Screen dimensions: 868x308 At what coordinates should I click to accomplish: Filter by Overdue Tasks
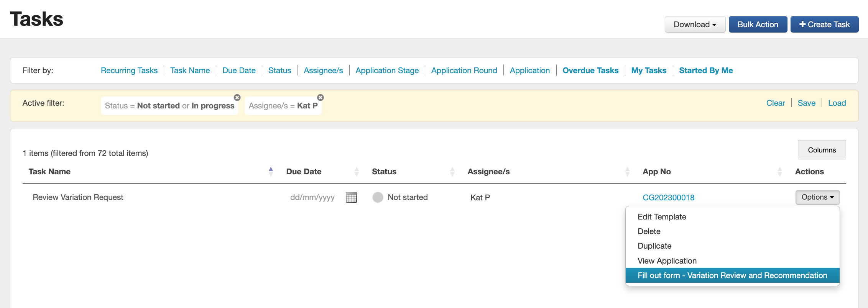click(590, 70)
